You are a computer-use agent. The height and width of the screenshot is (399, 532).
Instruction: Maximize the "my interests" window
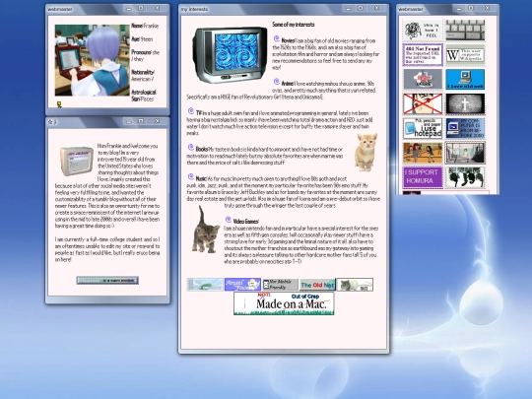(x=361, y=9)
